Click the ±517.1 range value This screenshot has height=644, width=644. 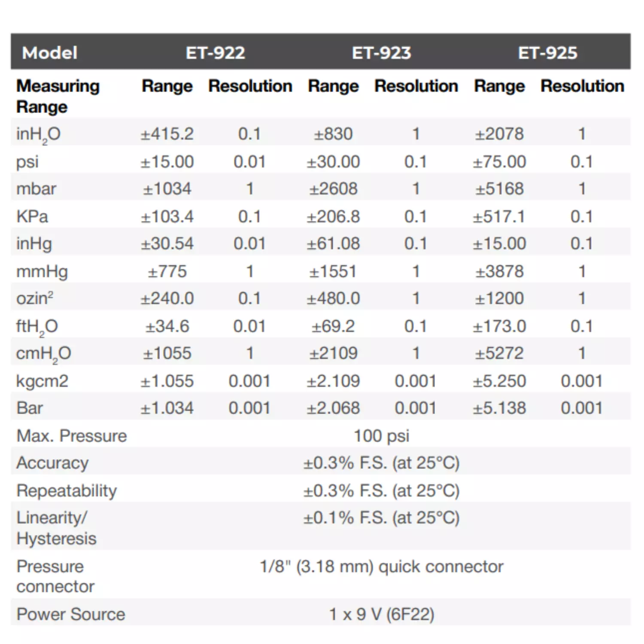click(499, 216)
